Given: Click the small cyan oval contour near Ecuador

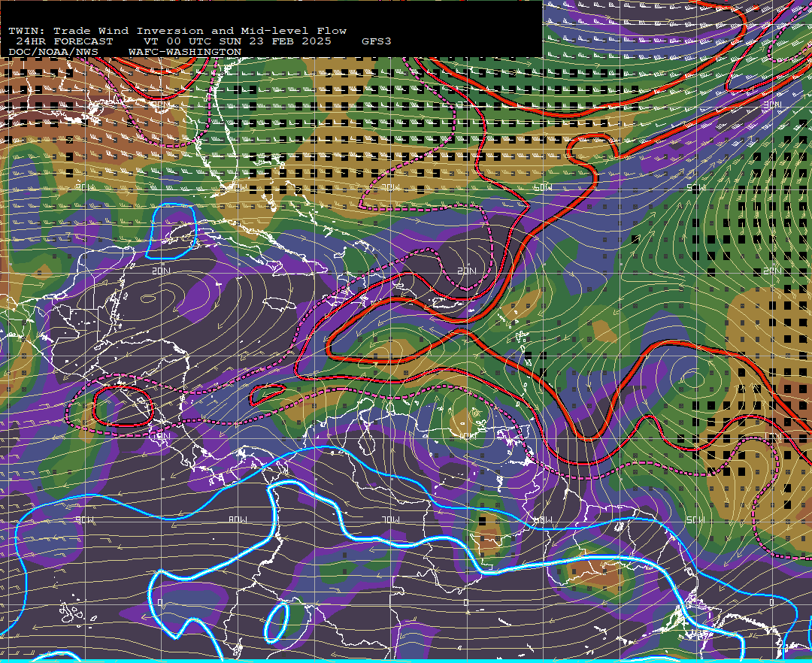Looking at the screenshot, I should 277,622.
